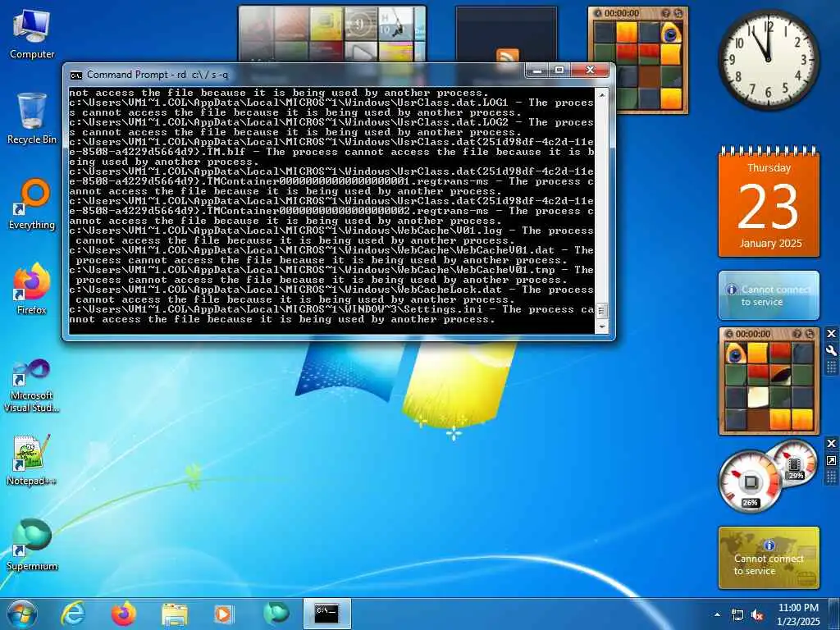Screen dimensions: 840x630
Task: Click the muted volume tray icon
Action: [x=757, y=615]
